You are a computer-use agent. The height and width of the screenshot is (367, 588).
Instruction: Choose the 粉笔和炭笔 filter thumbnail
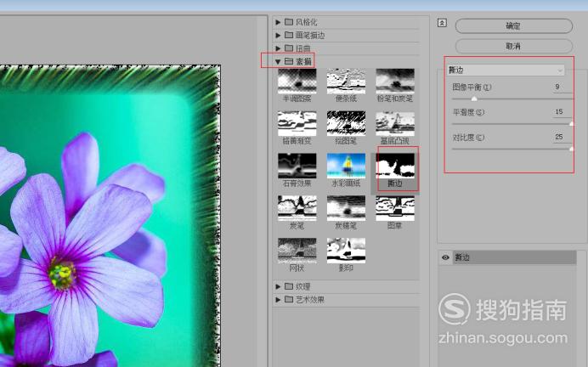coord(395,82)
